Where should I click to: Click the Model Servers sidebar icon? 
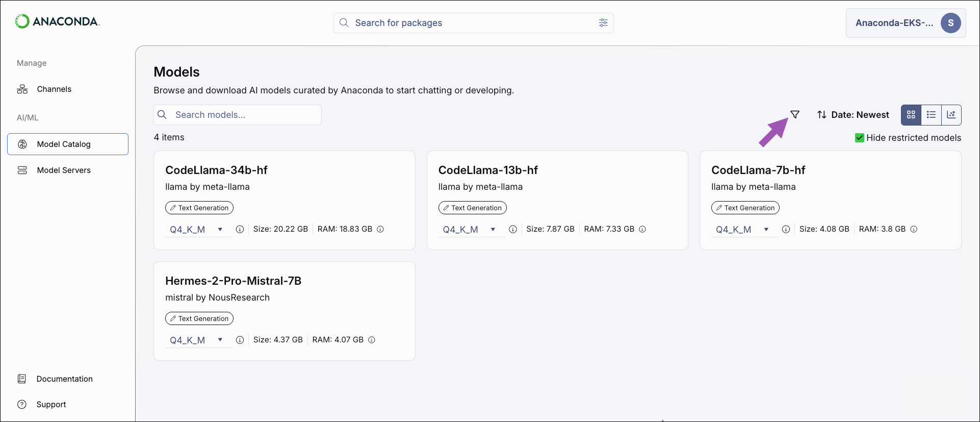point(22,170)
